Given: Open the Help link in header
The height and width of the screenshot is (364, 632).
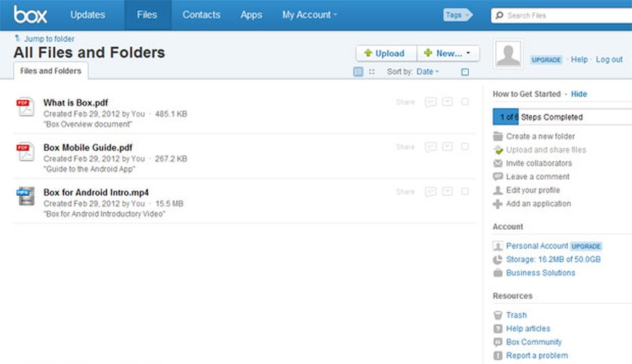Looking at the screenshot, I should click(x=579, y=59).
